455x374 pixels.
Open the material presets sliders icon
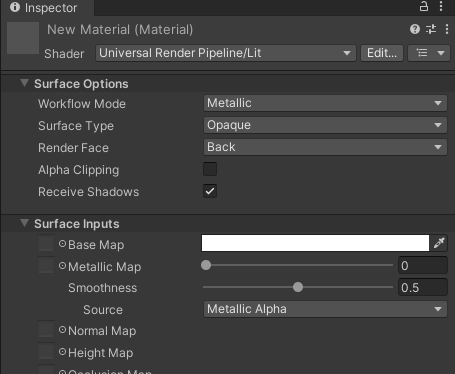point(431,29)
